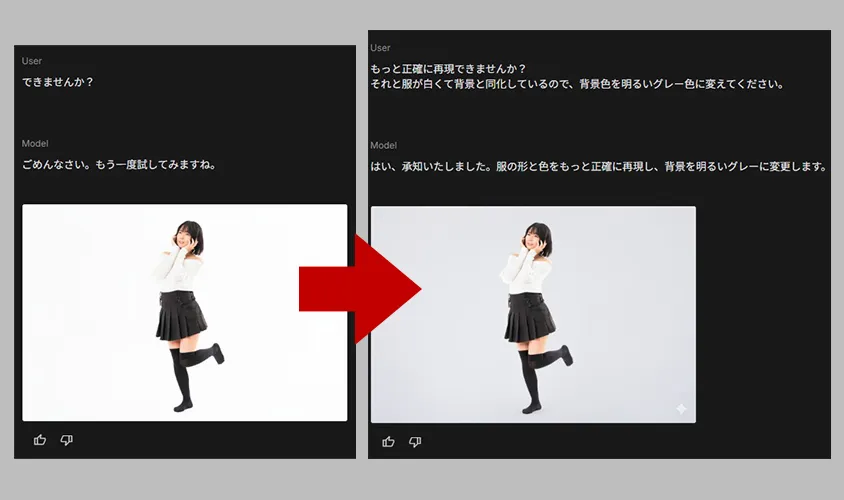844x500 pixels.
Task: Select the user message "できませんか？"
Action: [x=58, y=82]
